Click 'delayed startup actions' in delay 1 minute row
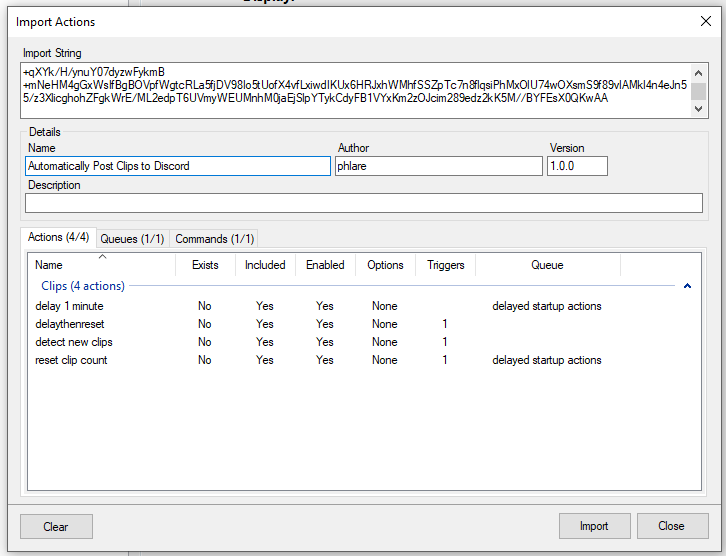The height and width of the screenshot is (556, 726). coord(547,306)
